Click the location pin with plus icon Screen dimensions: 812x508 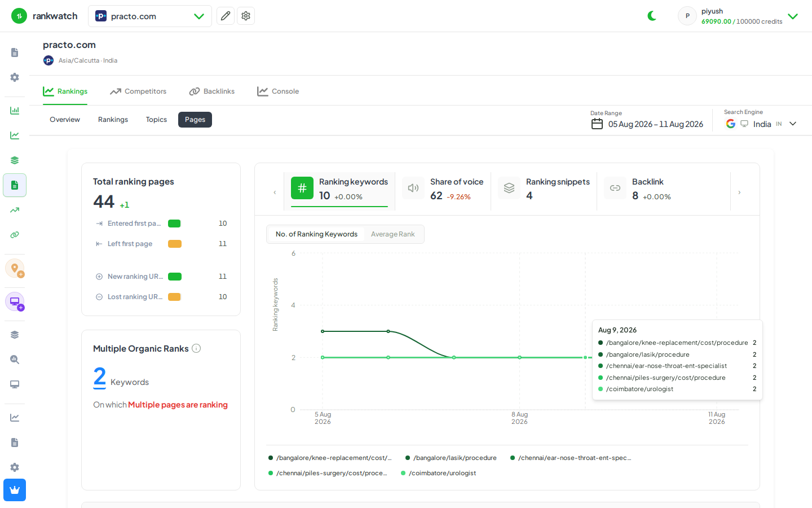tap(15, 268)
